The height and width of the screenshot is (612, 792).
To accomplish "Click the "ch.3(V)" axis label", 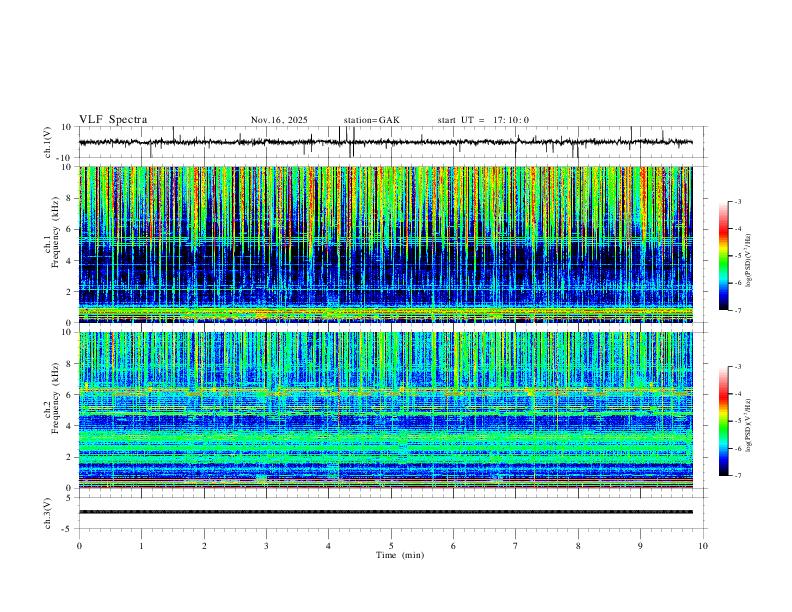I will 49,514.
